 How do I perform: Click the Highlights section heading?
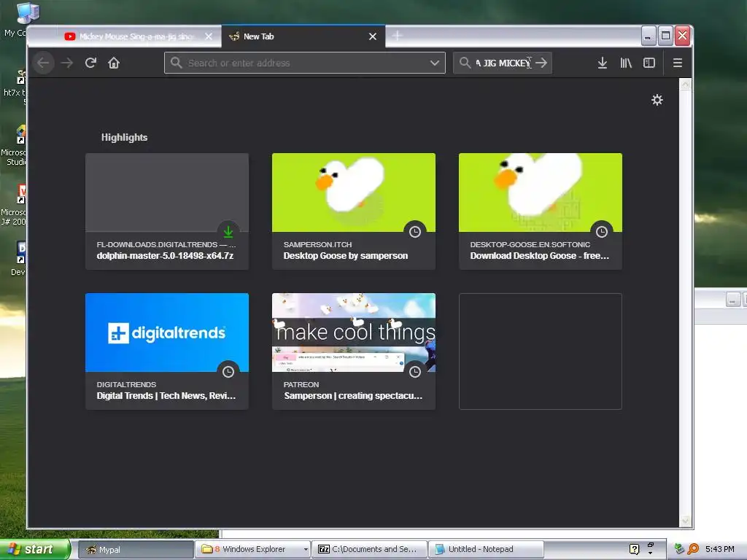click(x=124, y=137)
